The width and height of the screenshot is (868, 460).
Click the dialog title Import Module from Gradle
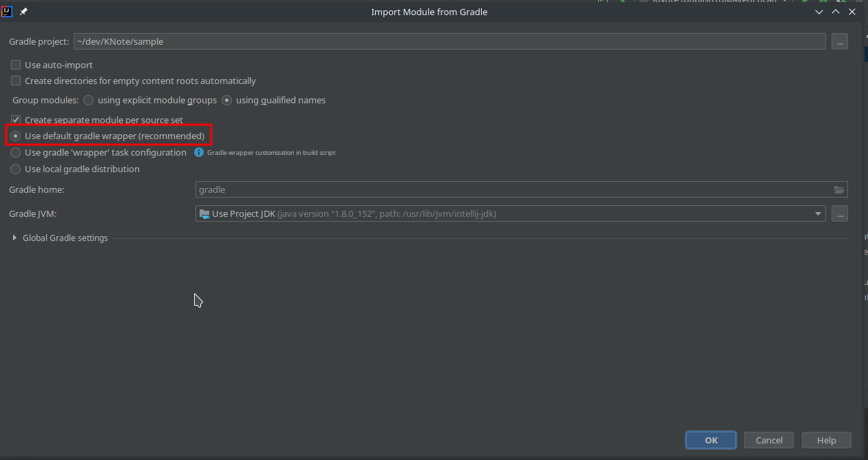coord(430,12)
